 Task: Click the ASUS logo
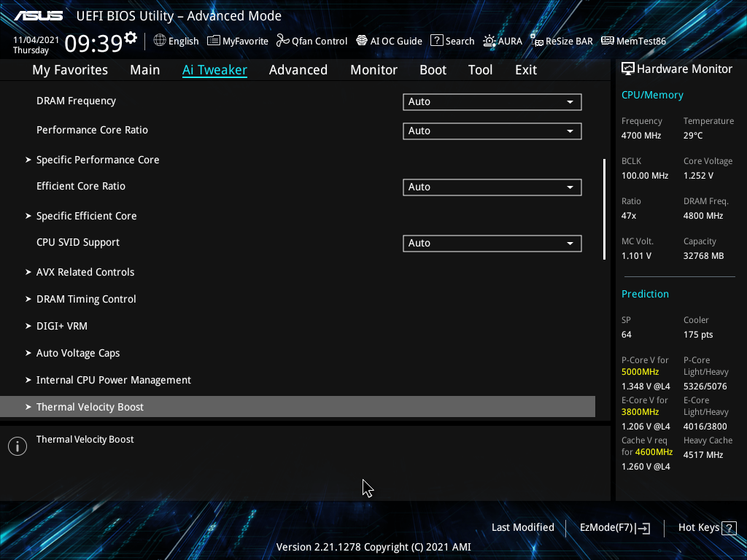[x=39, y=16]
